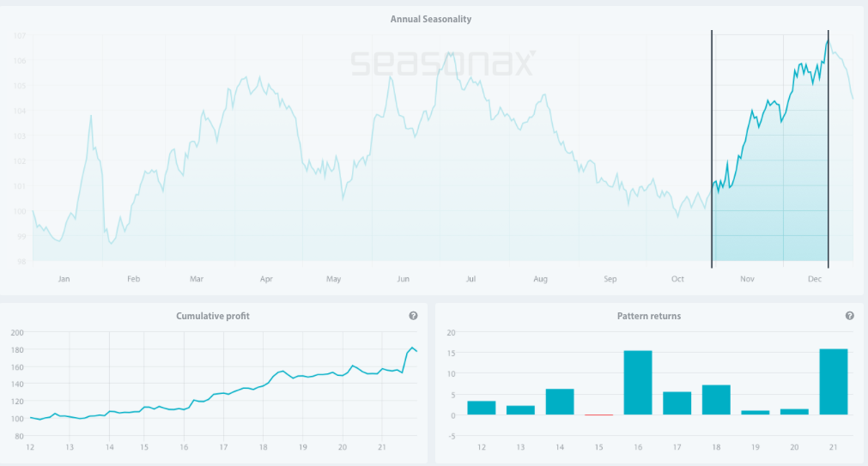The width and height of the screenshot is (868, 466).
Task: Click the 2018 bar in Pattern returns
Action: tap(716, 400)
